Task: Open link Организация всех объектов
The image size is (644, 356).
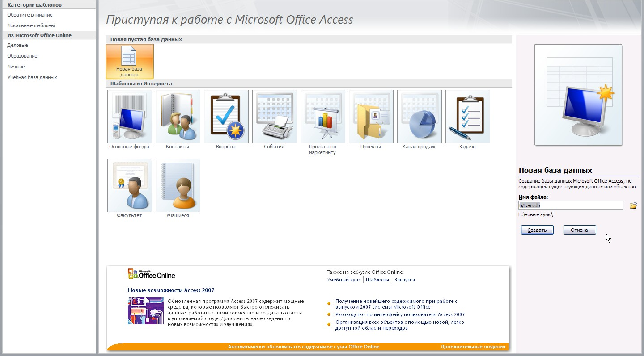Action: (400, 325)
